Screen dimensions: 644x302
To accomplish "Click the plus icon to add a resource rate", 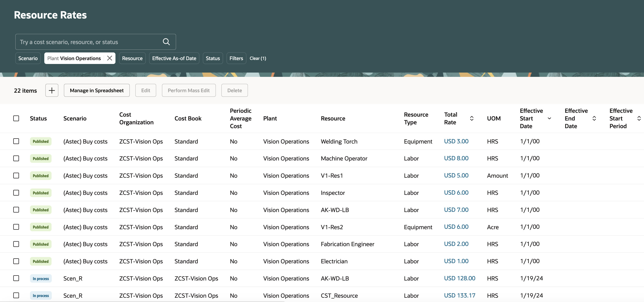I will [x=52, y=90].
